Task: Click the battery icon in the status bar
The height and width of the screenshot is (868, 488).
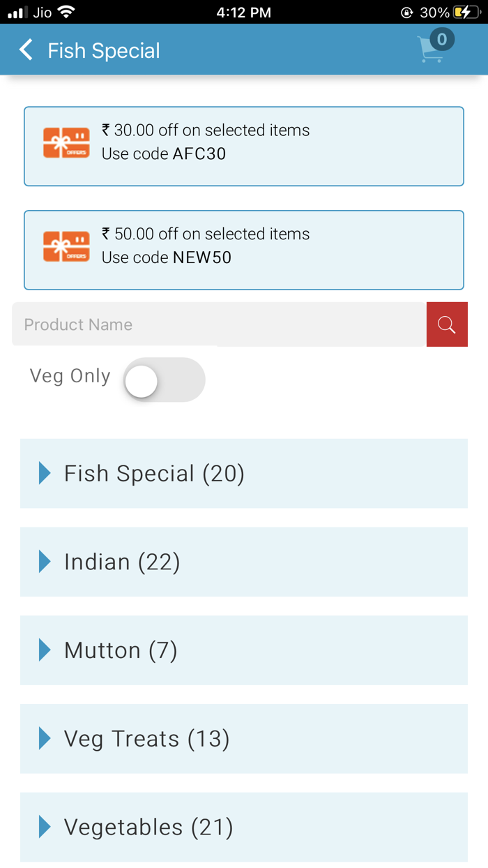Action: click(x=466, y=12)
